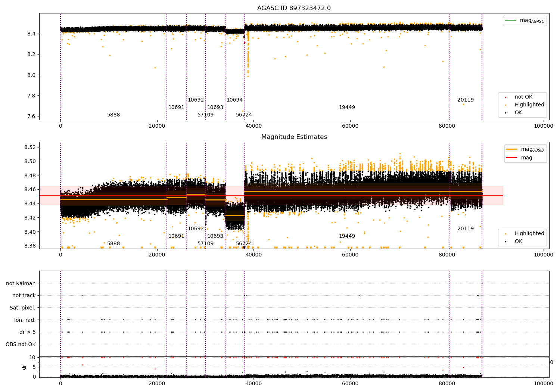Screen dimensions: 560x392
Task: Click obsid label 20119 in Magnitude Estimates plot
Action: (465, 229)
